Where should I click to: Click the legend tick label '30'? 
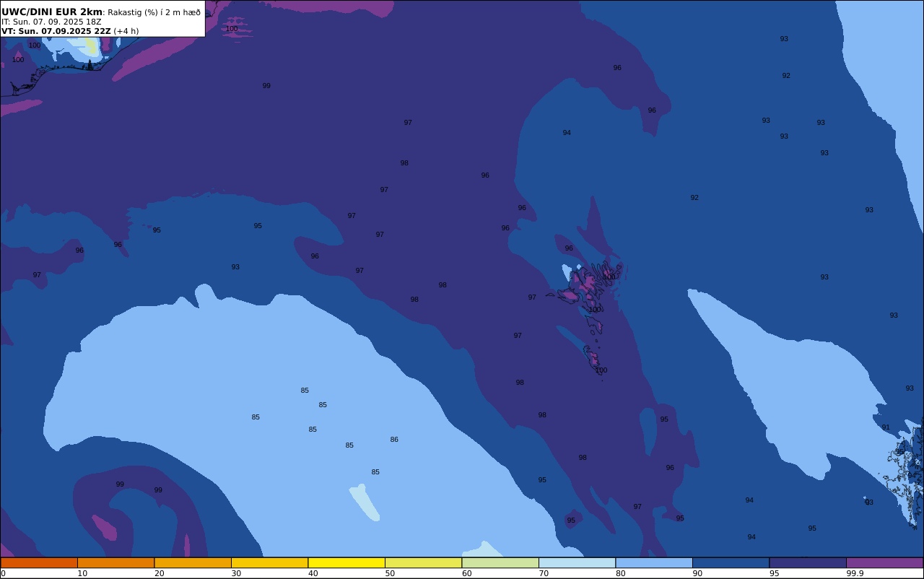236,573
